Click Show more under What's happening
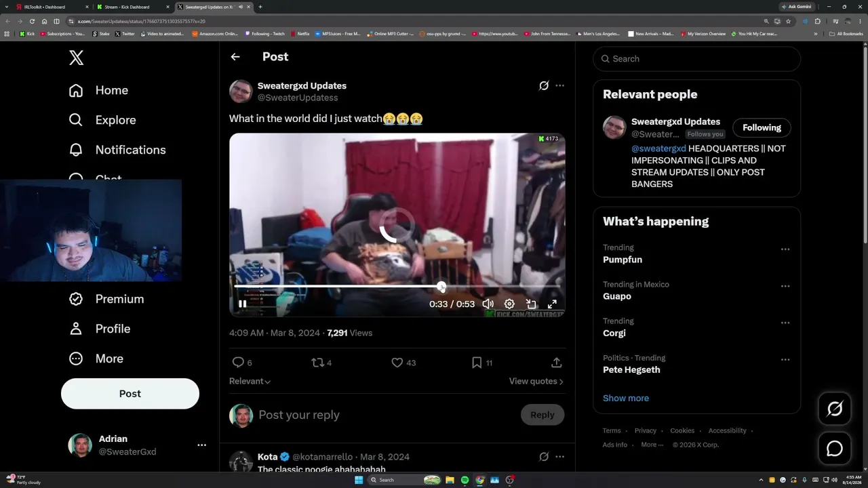 coord(626,398)
